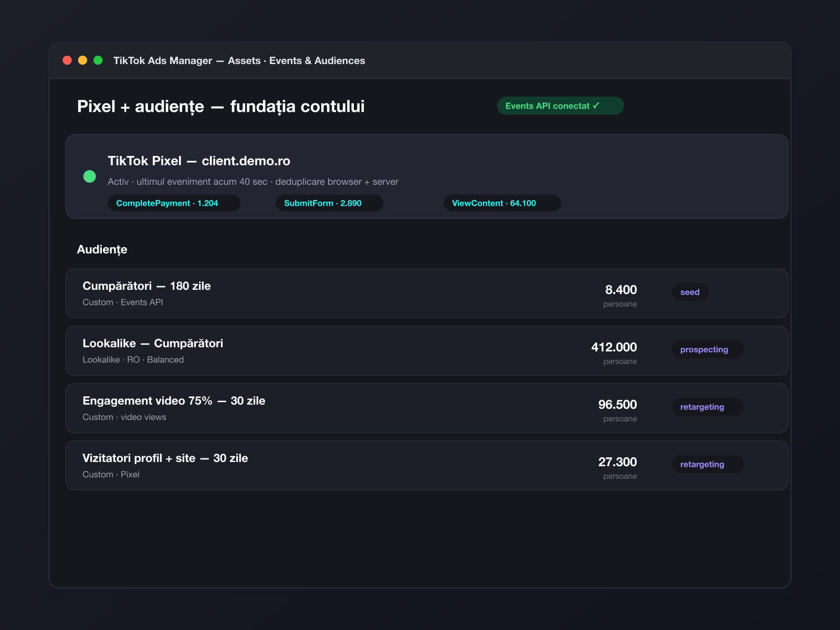Click the Assets · Events & Audiences breadcrumb title
The width and height of the screenshot is (840, 630).
tap(297, 60)
